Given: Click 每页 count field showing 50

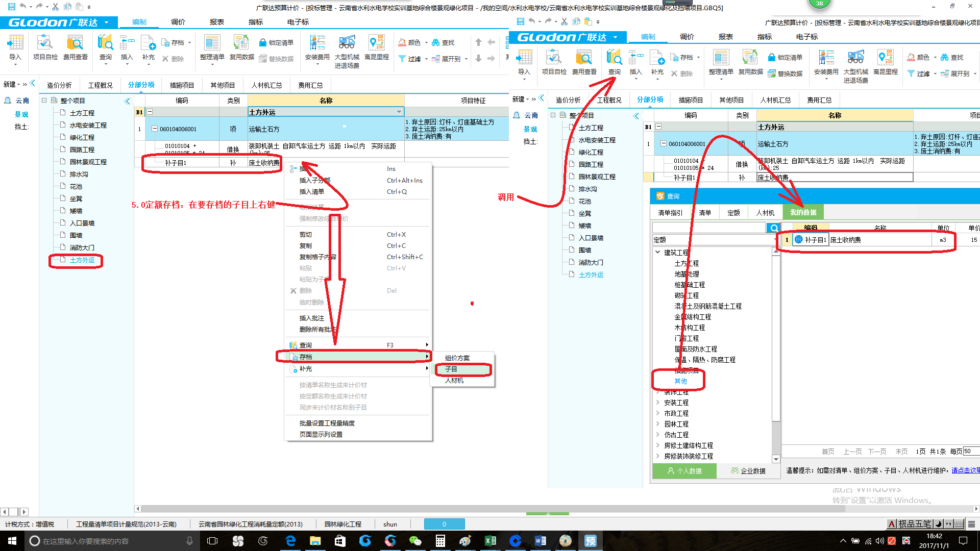Looking at the screenshot, I should coord(971,451).
